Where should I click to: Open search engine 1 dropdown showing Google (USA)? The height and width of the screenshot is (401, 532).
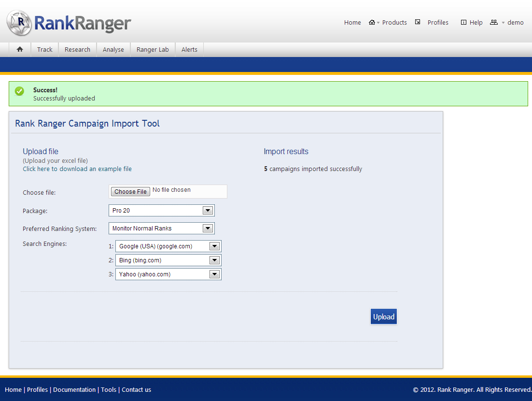[x=168, y=246]
